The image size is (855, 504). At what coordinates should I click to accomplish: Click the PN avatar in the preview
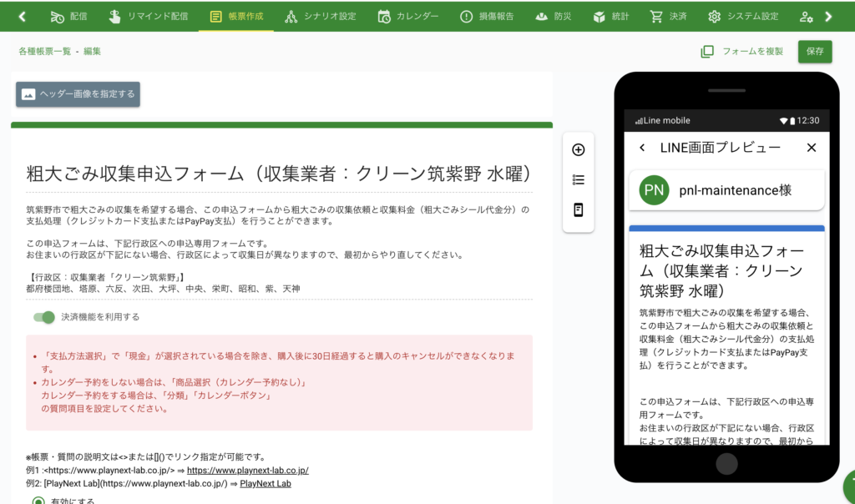pyautogui.click(x=654, y=190)
